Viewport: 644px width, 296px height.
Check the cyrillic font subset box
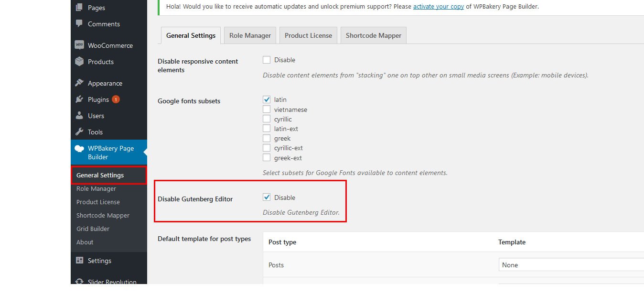267,119
